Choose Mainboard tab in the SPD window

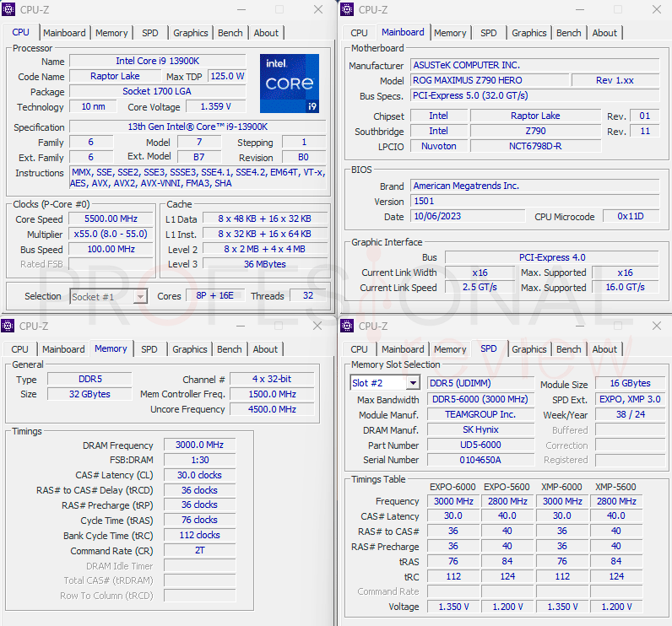pyautogui.click(x=403, y=349)
